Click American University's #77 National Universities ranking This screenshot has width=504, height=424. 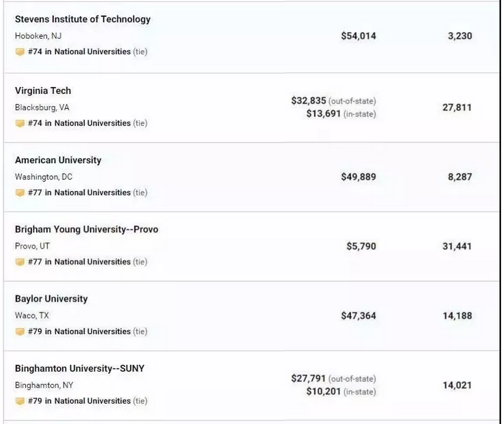79,193
